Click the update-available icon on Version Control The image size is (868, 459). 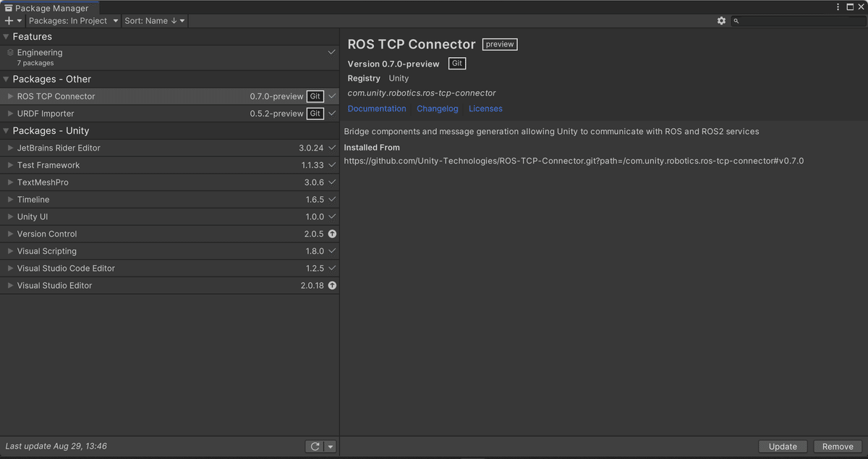[x=332, y=234]
